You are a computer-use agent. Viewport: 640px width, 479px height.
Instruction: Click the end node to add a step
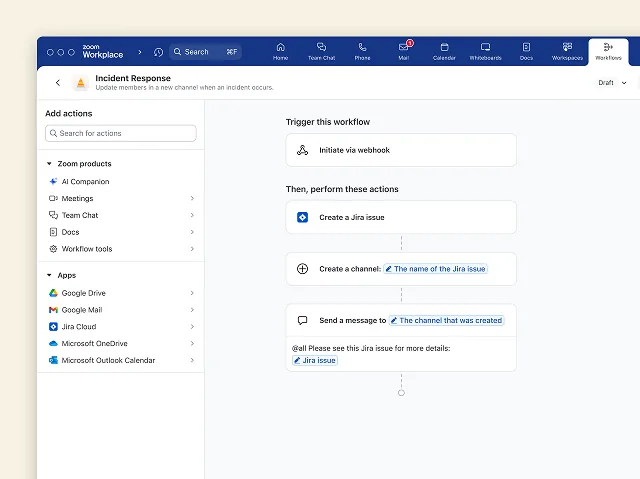tap(401, 393)
